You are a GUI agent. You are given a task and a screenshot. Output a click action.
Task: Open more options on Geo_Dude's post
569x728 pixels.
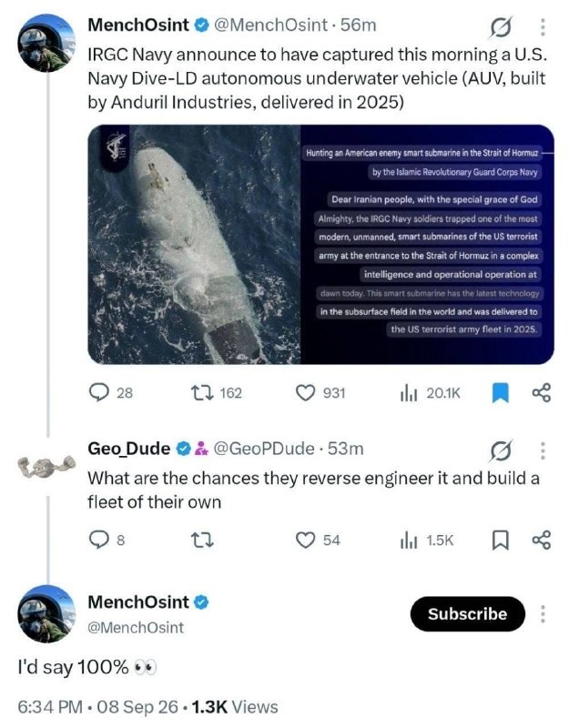coord(542,450)
